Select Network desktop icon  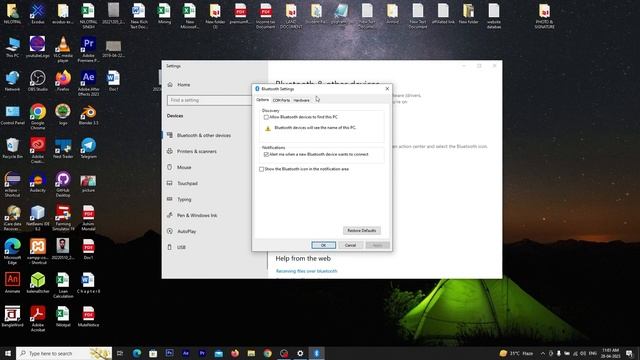(x=12, y=80)
